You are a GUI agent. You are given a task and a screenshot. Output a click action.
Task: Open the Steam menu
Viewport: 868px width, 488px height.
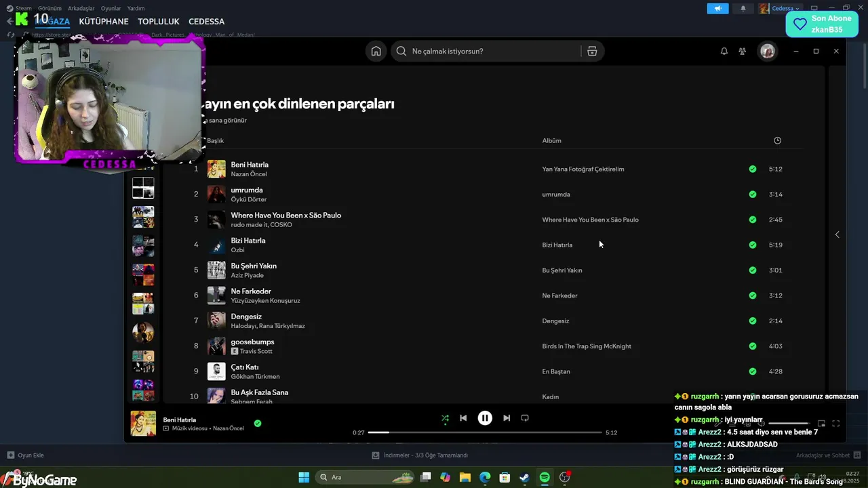coord(24,8)
